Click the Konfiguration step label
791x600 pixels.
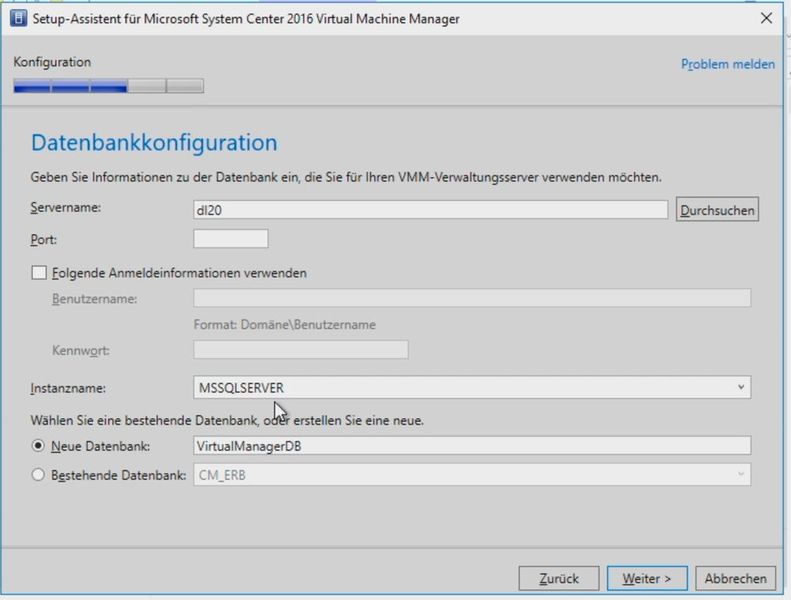52,62
